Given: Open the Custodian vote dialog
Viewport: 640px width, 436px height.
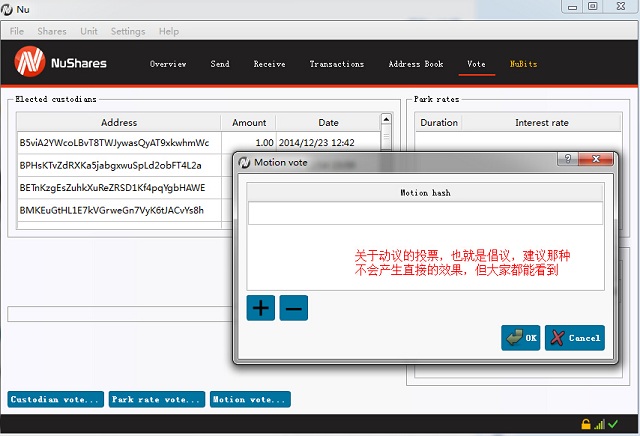Looking at the screenshot, I should 56,400.
